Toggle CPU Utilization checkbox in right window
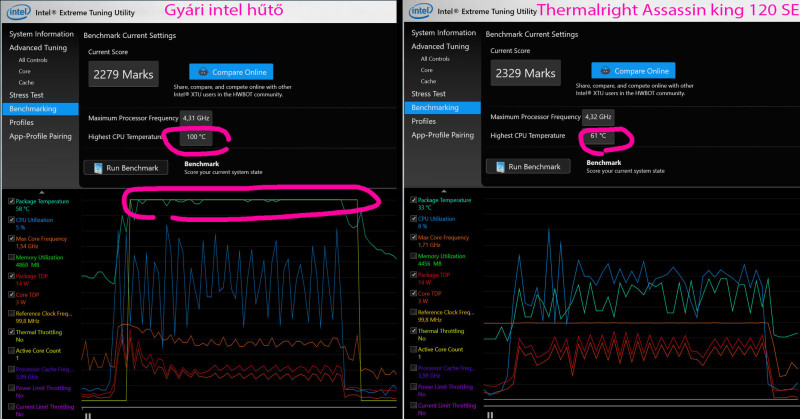800x419 pixels. 413,218
